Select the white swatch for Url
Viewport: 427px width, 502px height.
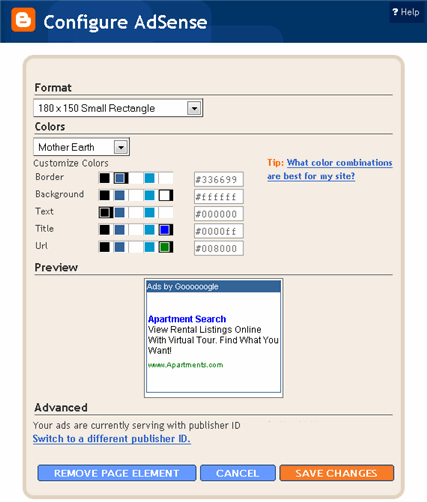click(135, 247)
